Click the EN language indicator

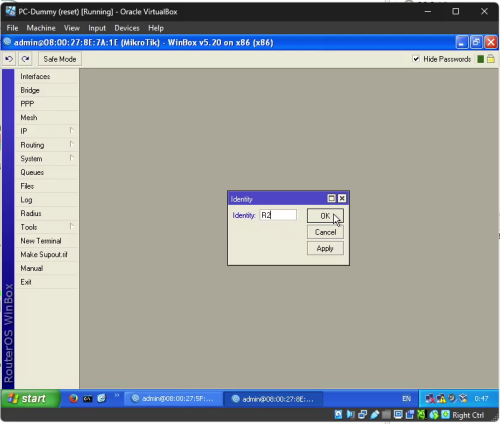click(406, 399)
